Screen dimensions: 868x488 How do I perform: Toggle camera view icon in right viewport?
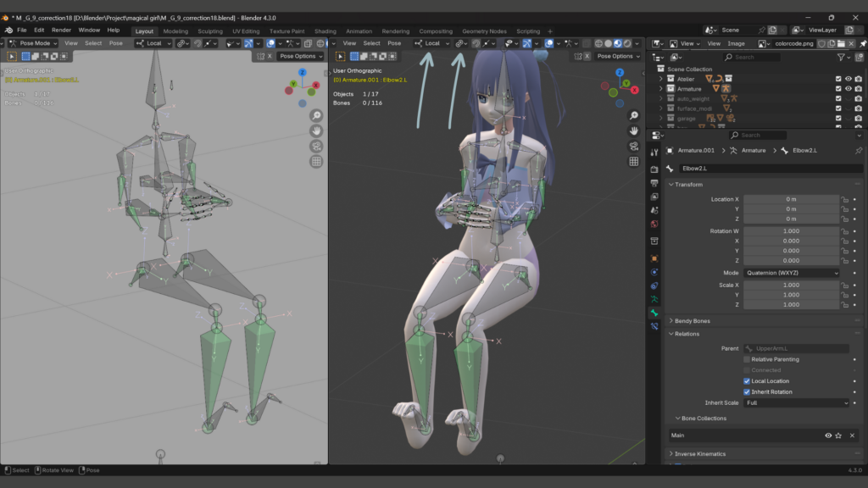point(633,146)
